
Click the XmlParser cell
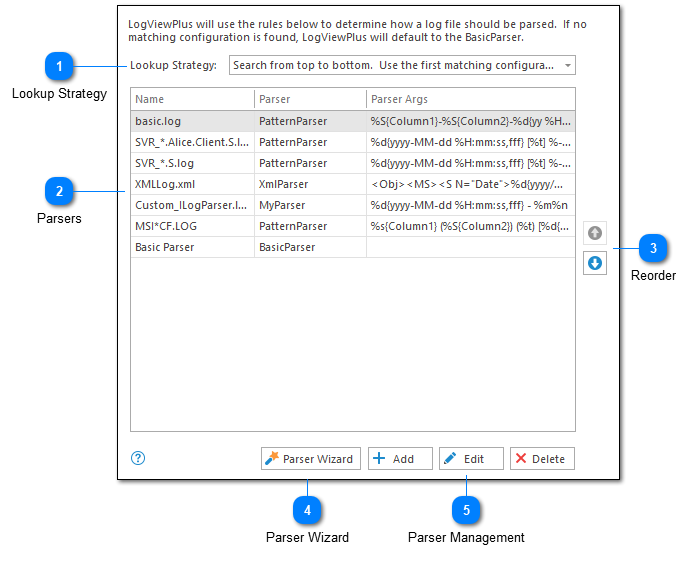[x=310, y=184]
